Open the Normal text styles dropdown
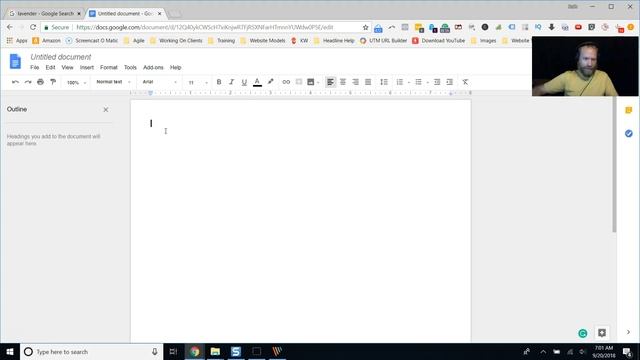640x360 pixels. [113, 82]
